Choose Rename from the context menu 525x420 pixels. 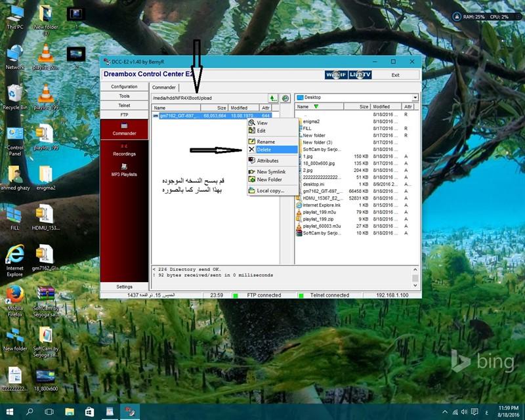click(x=272, y=142)
